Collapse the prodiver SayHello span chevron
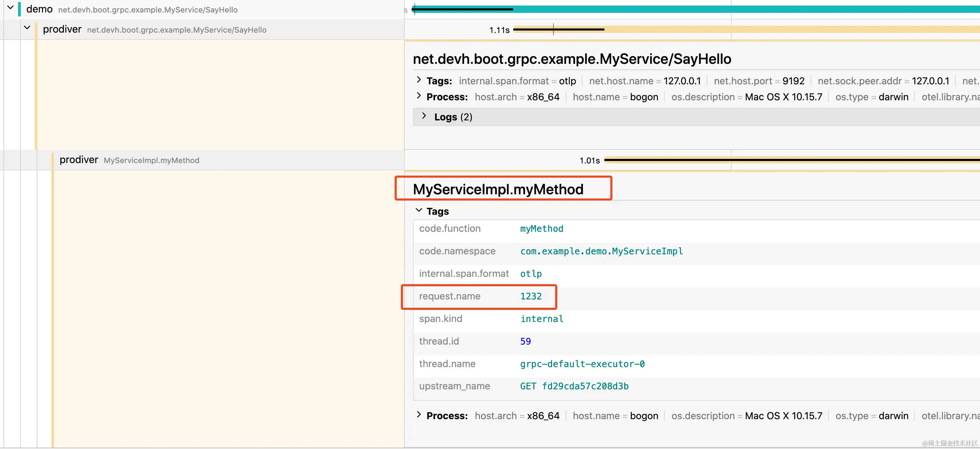The image size is (980, 449). click(27, 28)
